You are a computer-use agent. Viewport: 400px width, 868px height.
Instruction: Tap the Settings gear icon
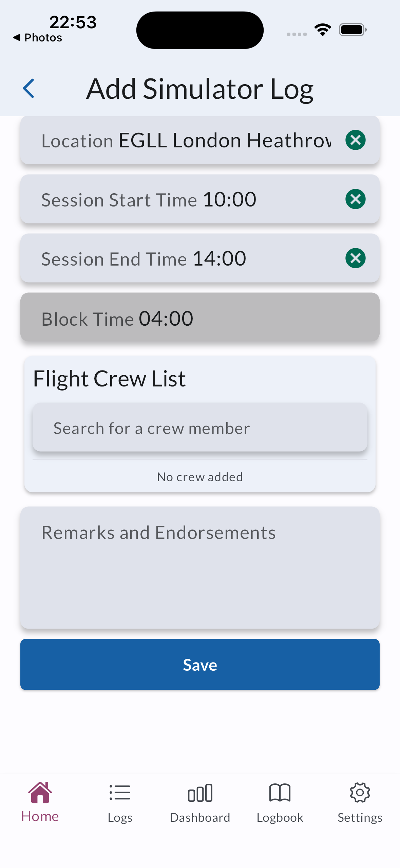pyautogui.click(x=360, y=792)
